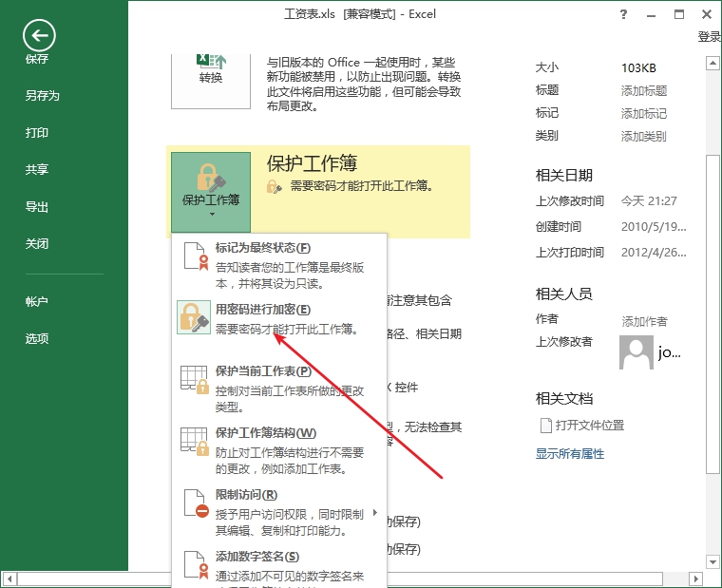Click the 打开文件位置 link
Screen dimensions: 722x588
pyautogui.click(x=590, y=426)
